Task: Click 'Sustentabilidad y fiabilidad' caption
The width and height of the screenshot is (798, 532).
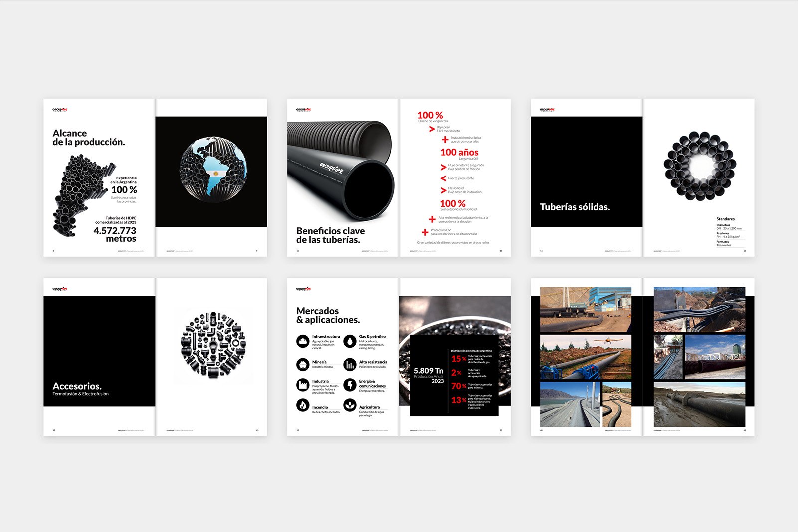Action: (x=459, y=209)
